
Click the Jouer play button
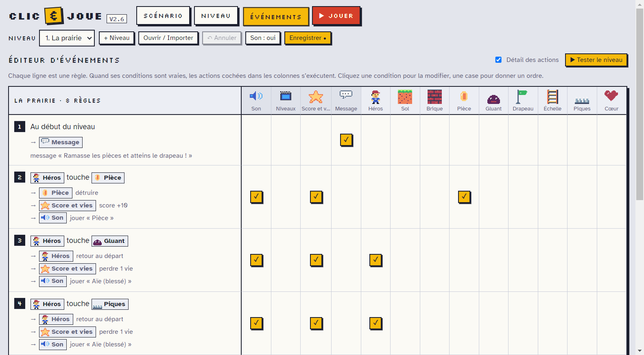(336, 16)
